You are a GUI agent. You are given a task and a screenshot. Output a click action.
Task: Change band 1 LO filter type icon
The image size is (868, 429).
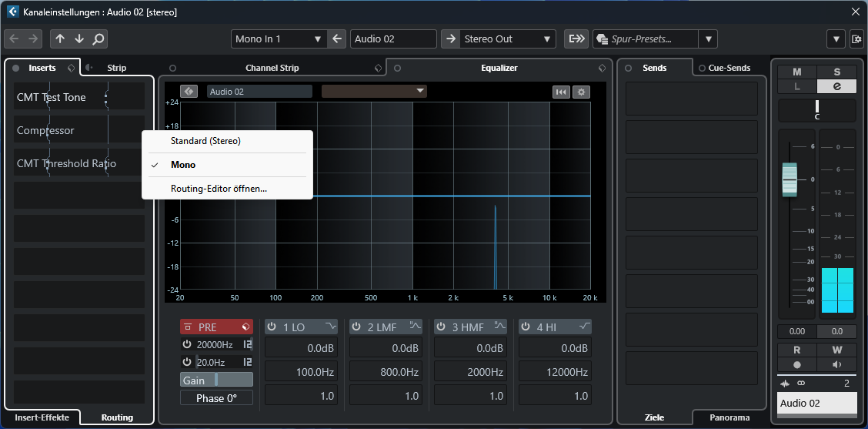pyautogui.click(x=331, y=327)
